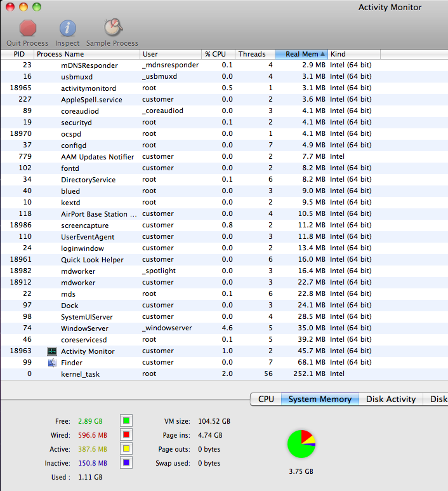Screen dimensions: 448x491
Task: Select the configd process row
Action: click(224, 145)
